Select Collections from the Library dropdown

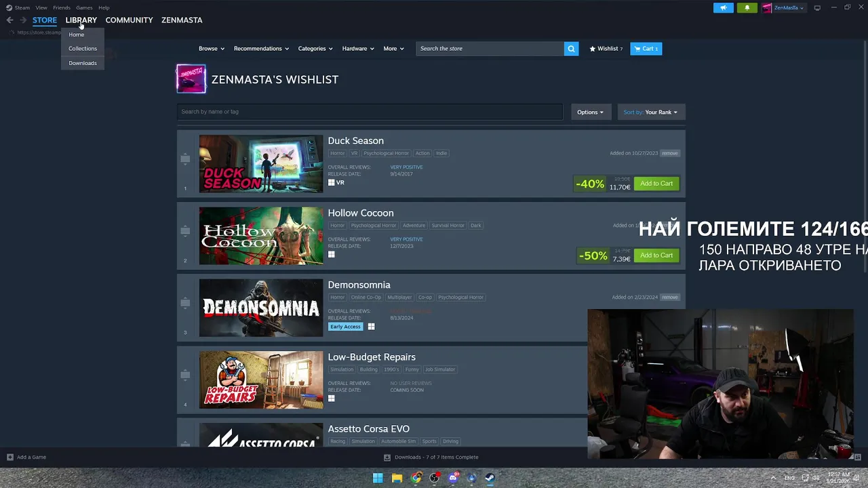[83, 49]
